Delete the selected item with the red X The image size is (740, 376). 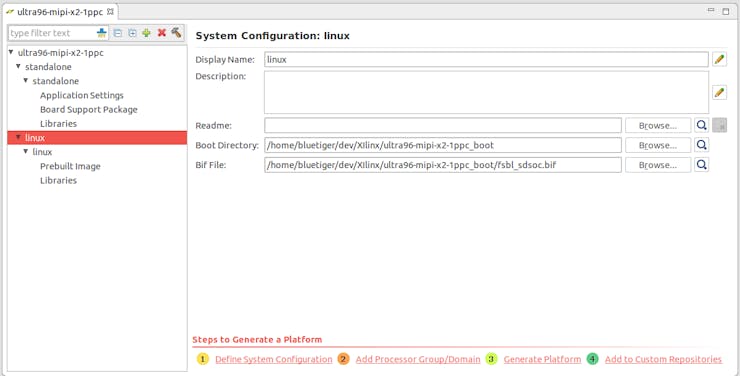point(162,33)
